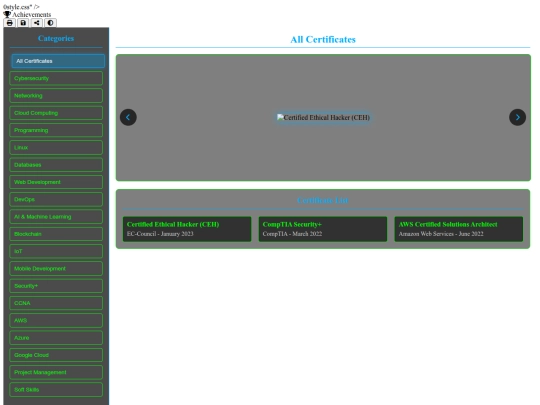Show Linux certificates

tap(56, 147)
